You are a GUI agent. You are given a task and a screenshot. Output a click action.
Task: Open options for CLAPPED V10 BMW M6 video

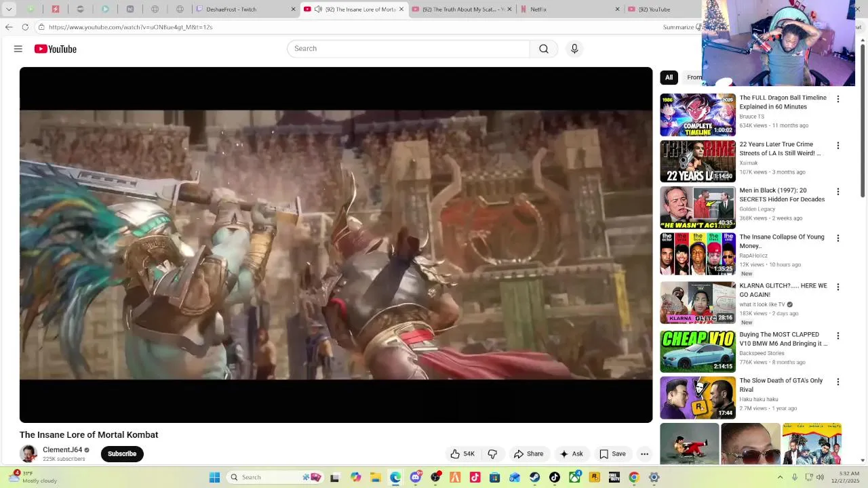pyautogui.click(x=838, y=336)
